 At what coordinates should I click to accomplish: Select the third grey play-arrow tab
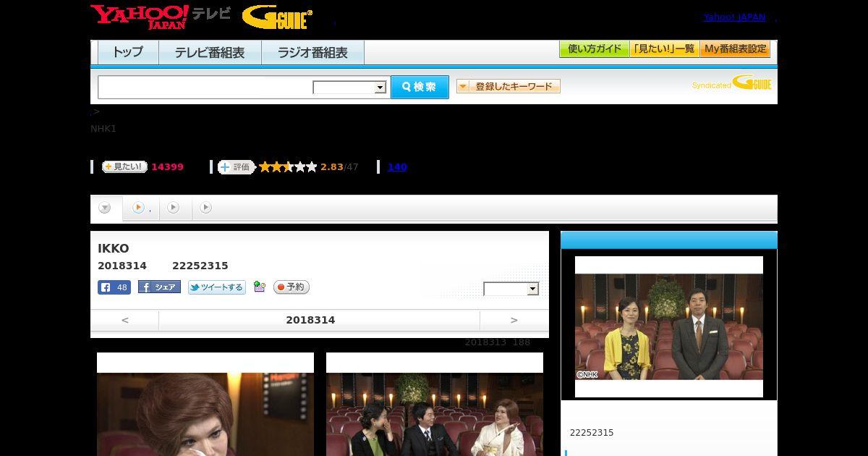[x=174, y=208]
